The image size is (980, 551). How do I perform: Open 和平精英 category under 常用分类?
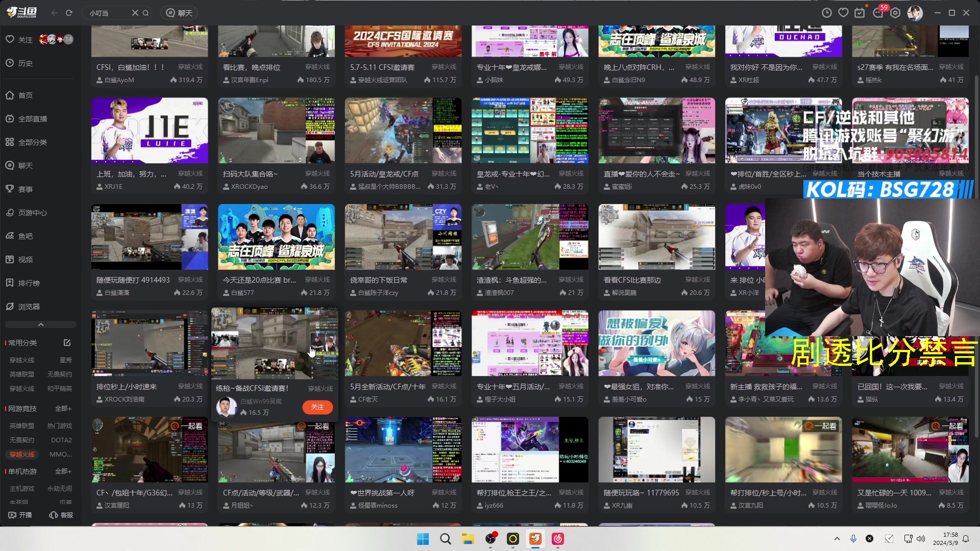tap(60, 388)
